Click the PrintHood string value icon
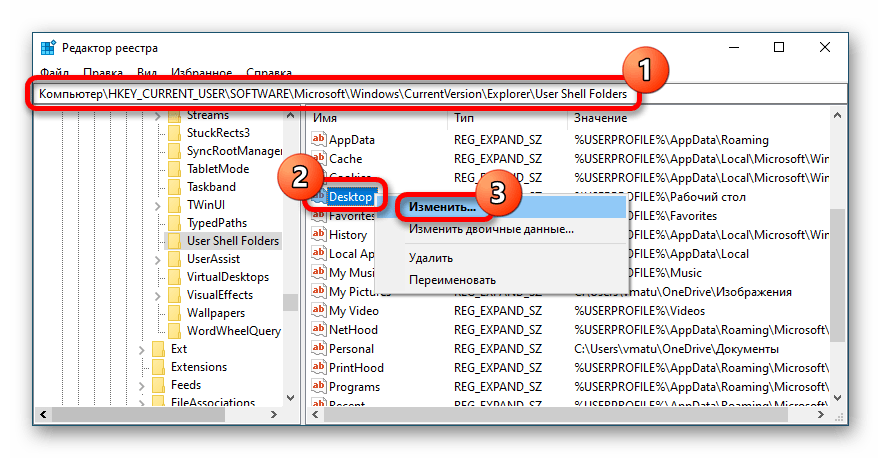The width and height of the screenshot is (881, 458). coord(319,368)
